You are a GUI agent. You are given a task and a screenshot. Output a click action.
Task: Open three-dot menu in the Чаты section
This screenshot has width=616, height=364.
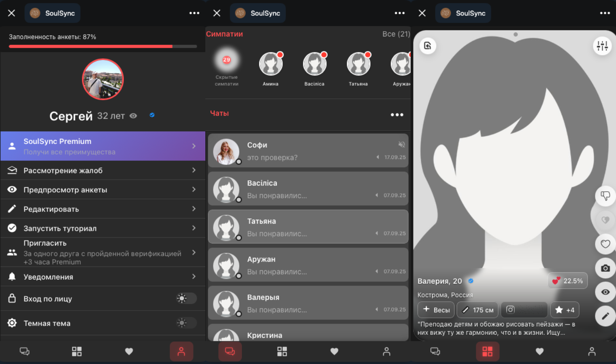397,115
